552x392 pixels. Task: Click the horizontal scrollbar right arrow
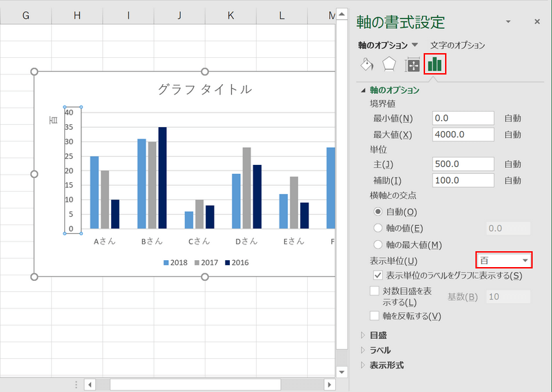pos(329,384)
